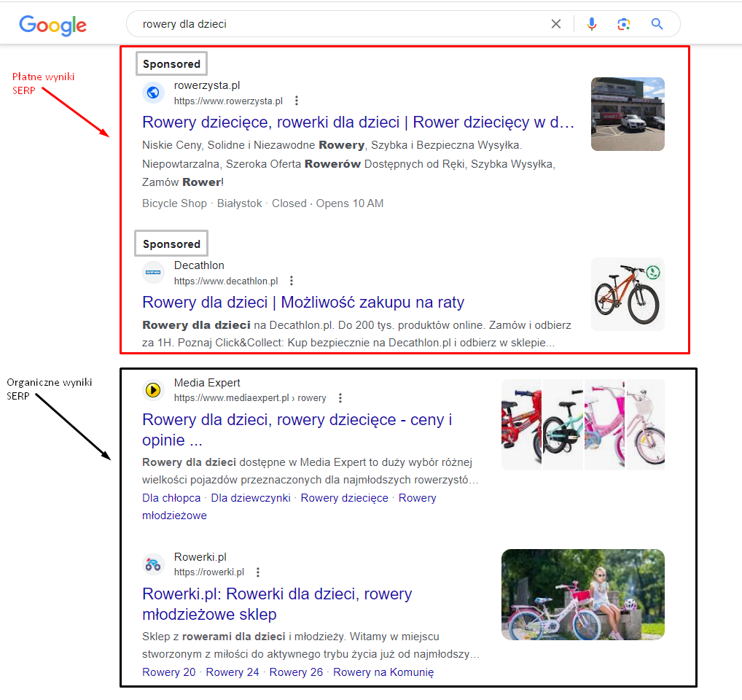Click the 'Rowerki.pl' site name
Image resolution: width=742 pixels, height=700 pixels.
point(200,557)
